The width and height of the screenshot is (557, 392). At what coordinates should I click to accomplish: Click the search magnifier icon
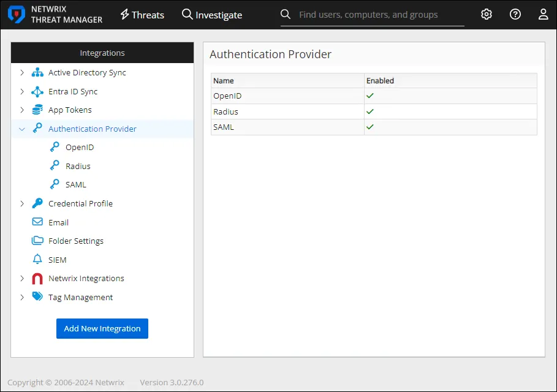coord(286,14)
